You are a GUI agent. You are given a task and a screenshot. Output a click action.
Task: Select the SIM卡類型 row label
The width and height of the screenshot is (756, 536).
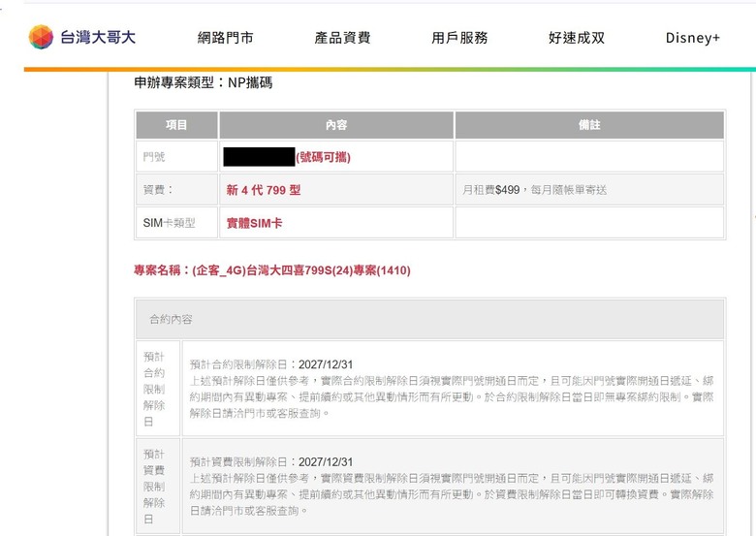click(x=170, y=223)
